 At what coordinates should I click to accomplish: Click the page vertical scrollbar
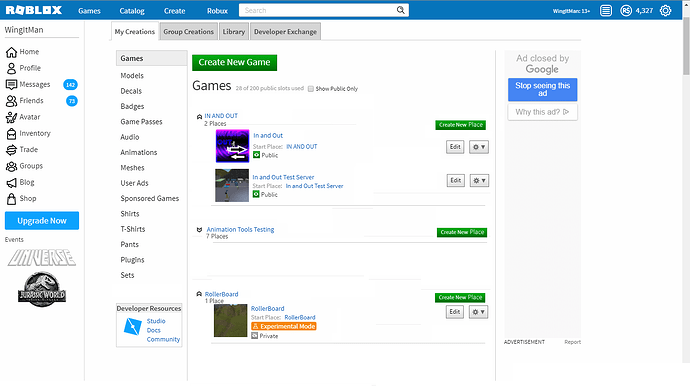[x=686, y=47]
